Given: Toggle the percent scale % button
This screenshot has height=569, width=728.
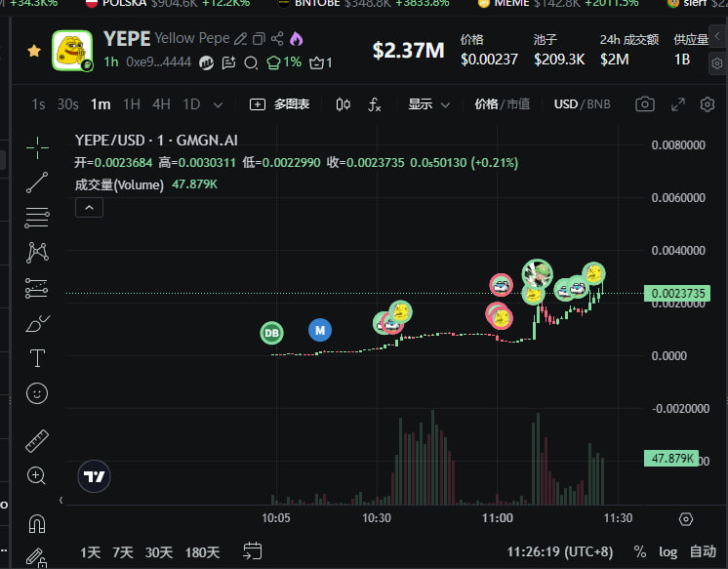Looking at the screenshot, I should [640, 551].
